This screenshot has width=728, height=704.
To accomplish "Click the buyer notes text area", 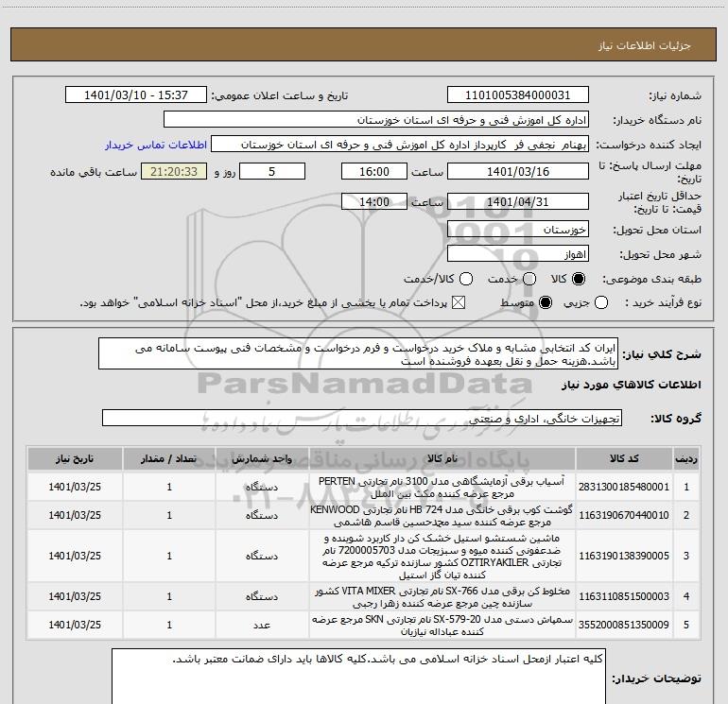I will (x=358, y=677).
